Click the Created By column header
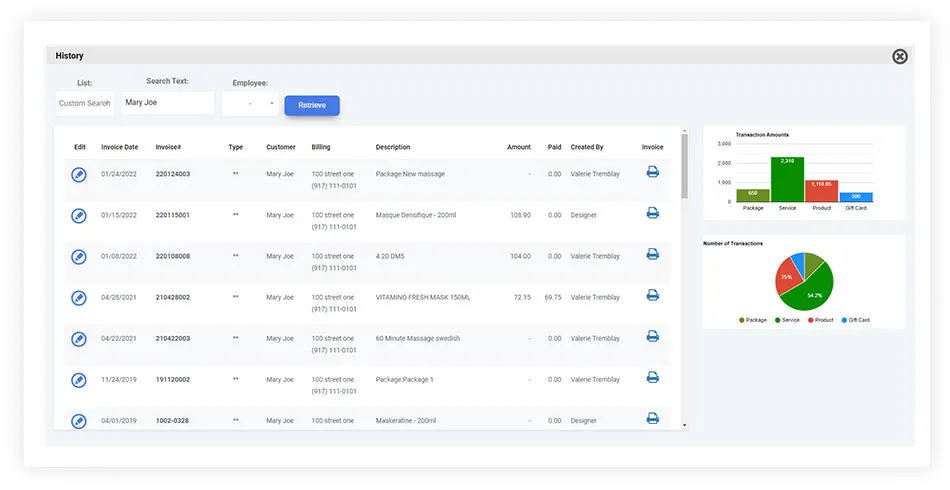Image resolution: width=950 pixels, height=490 pixels. click(x=586, y=147)
